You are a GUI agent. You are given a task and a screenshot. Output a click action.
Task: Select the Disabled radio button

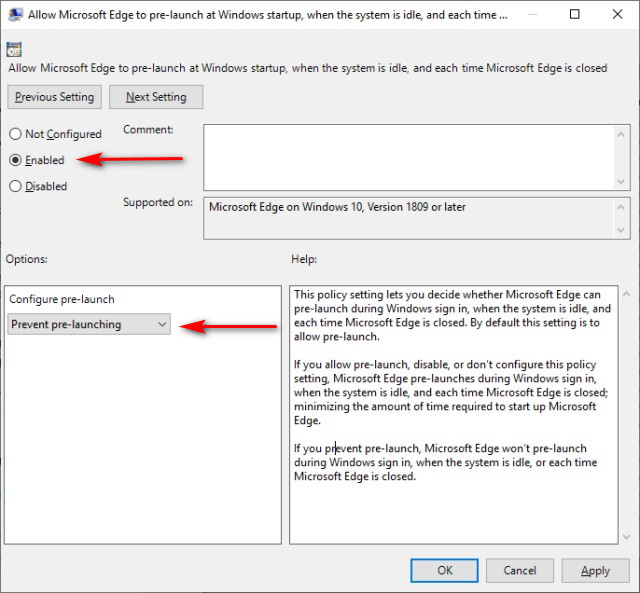pyautogui.click(x=15, y=186)
